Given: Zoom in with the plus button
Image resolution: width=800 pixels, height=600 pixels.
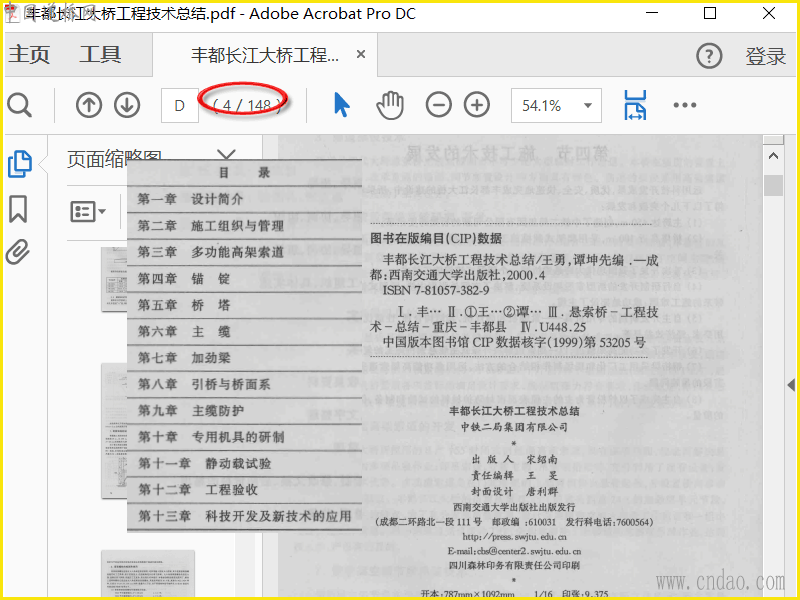Looking at the screenshot, I should [x=477, y=105].
